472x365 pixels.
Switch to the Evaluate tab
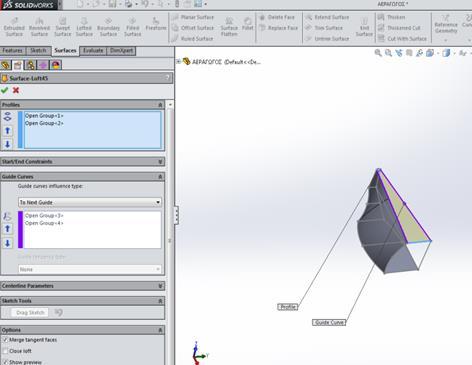coord(93,51)
